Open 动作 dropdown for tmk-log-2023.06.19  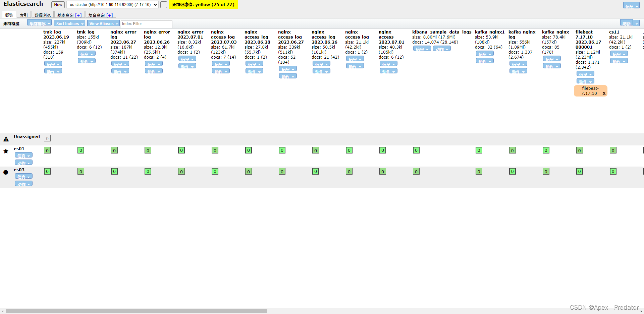point(53,71)
